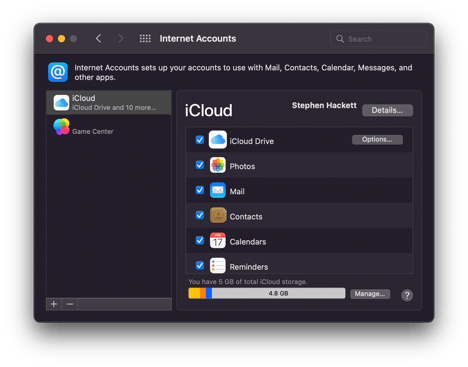Click the Manage storage button

coord(370,294)
